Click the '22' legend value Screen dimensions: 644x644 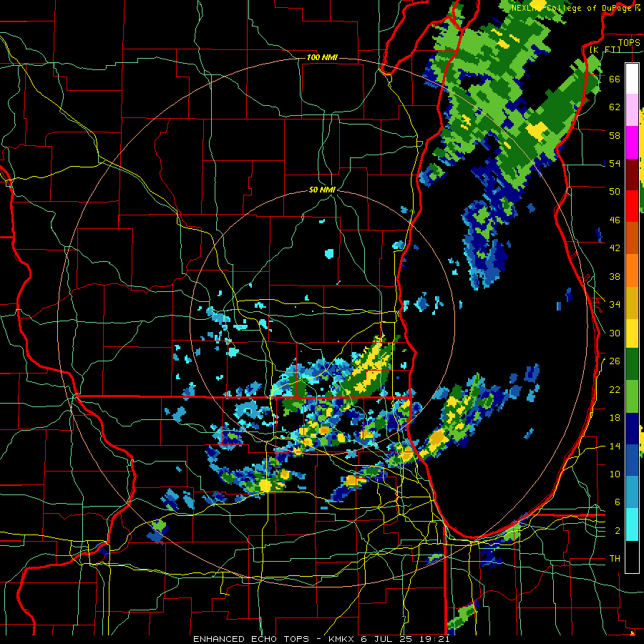tap(615, 389)
